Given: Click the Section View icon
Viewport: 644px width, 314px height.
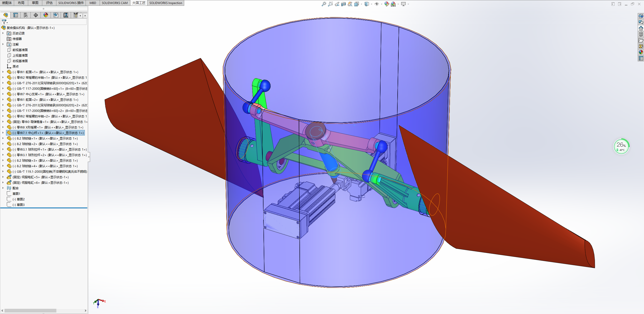Looking at the screenshot, I should [343, 4].
